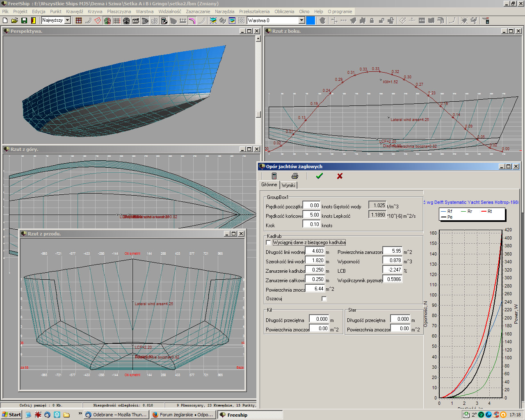Click the blue layer color swatch
This screenshot has width=525, height=420.
point(311,20)
